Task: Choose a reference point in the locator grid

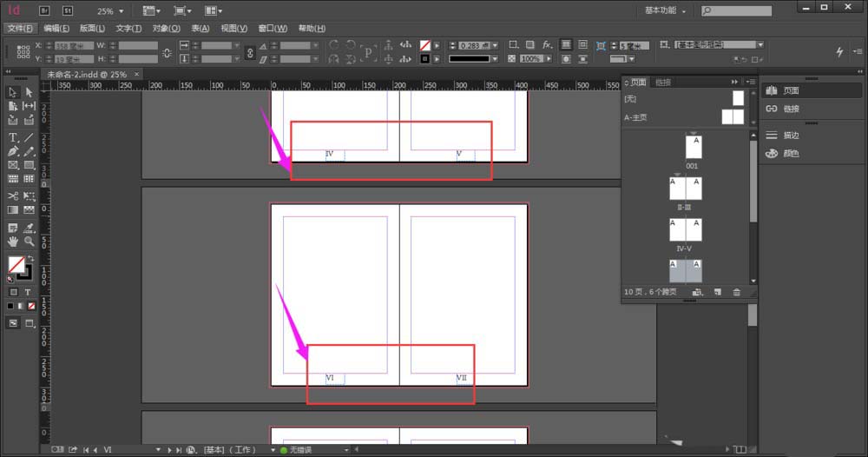Action: click(23, 52)
